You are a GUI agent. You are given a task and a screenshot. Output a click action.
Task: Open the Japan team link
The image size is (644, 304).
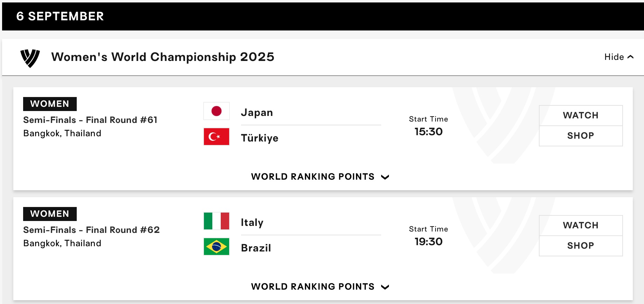point(257,112)
